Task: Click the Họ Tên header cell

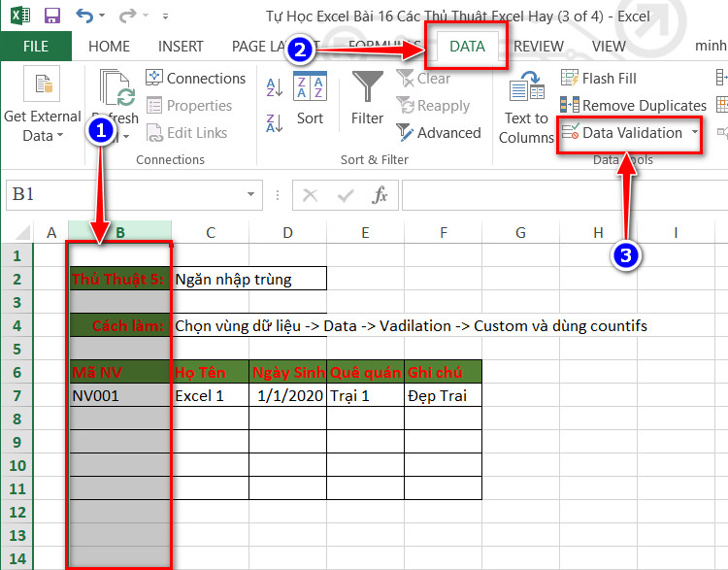Action: 211,372
